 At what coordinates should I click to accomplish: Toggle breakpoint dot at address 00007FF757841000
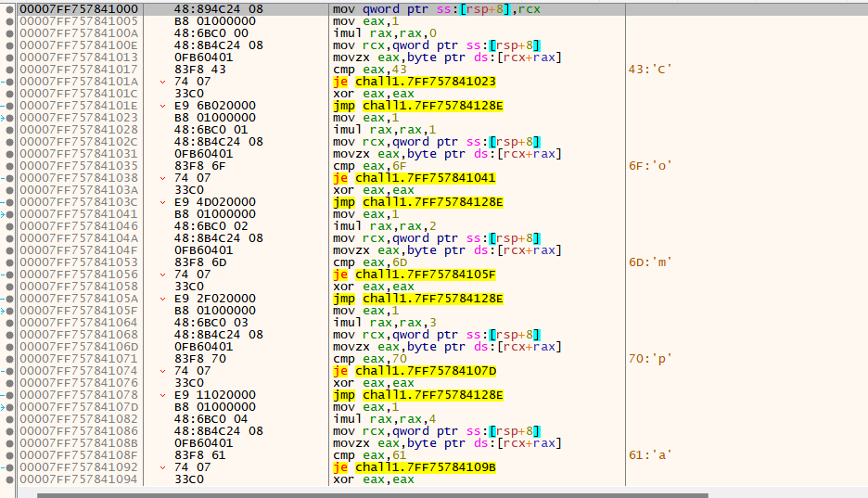pyautogui.click(x=9, y=9)
